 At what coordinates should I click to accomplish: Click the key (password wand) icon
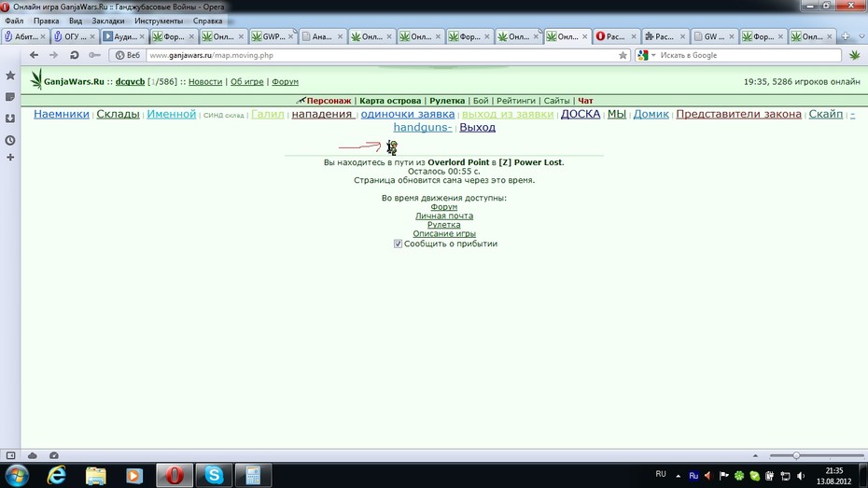[94, 55]
